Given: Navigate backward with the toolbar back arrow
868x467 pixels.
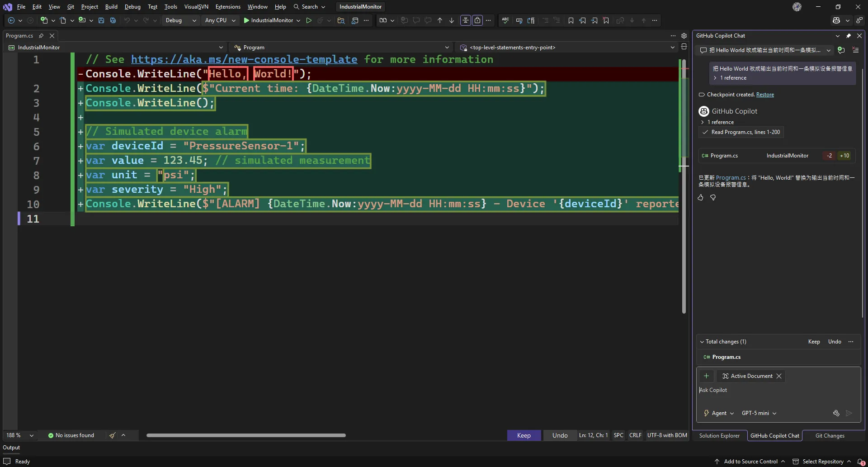Looking at the screenshot, I should click(11, 20).
